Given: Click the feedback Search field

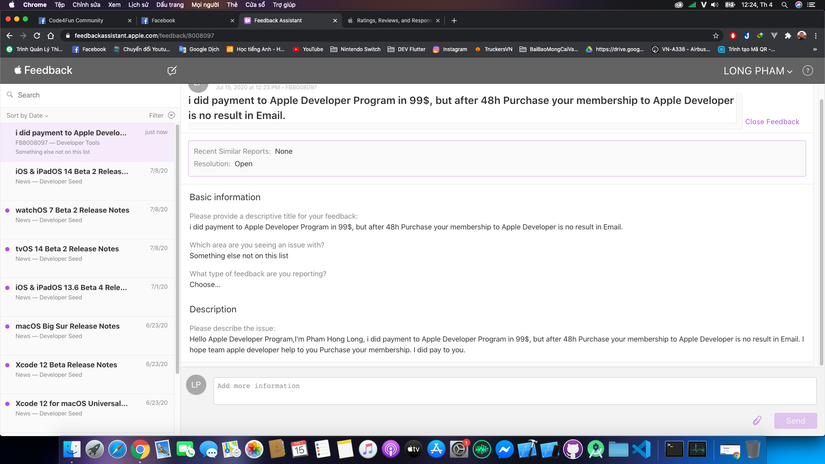Looking at the screenshot, I should pos(89,95).
